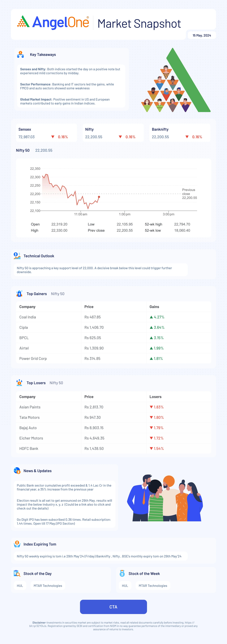Open the Public Bank sector profit news
The image size is (227, 644).
point(64,487)
